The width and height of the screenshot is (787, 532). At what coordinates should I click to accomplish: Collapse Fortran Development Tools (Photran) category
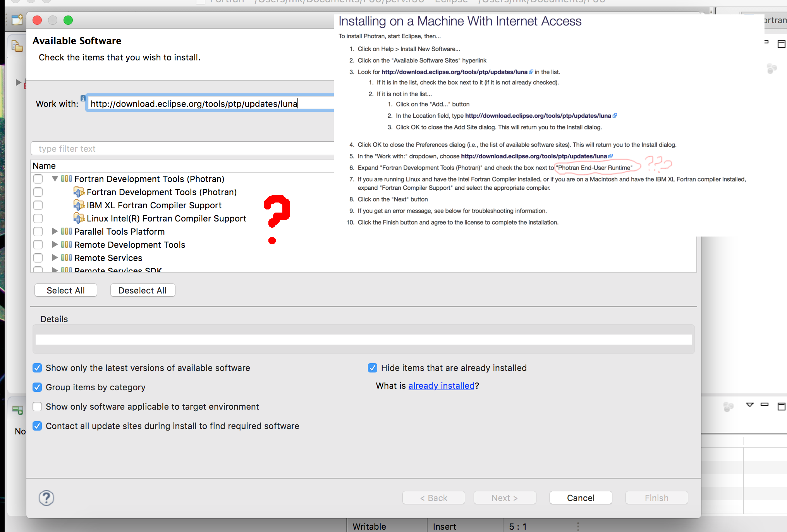[55, 179]
